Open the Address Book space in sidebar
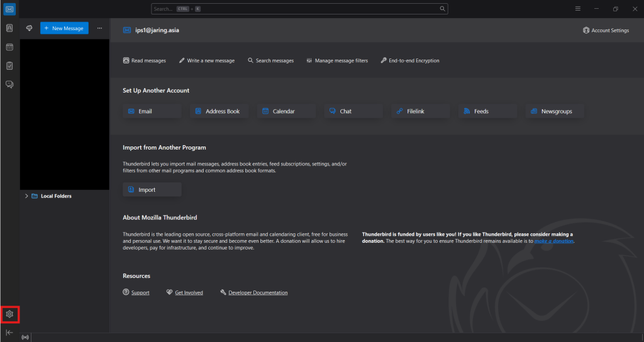This screenshot has width=644, height=342. pyautogui.click(x=9, y=28)
